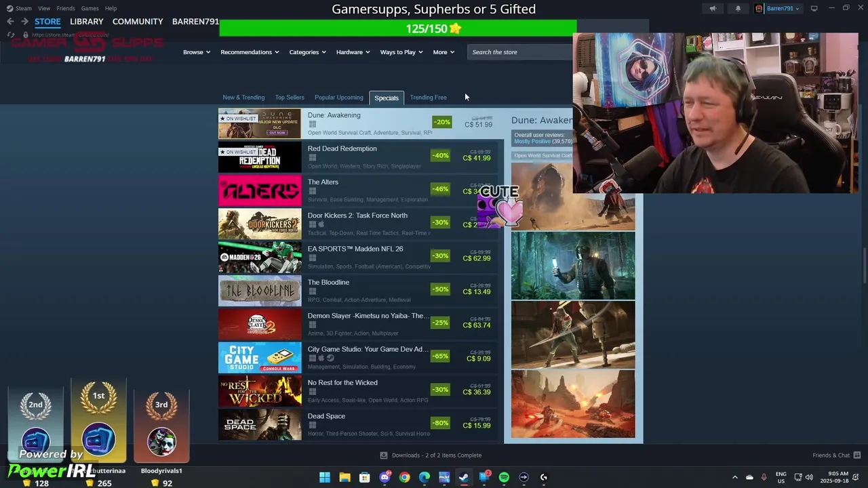Go back with the Steam back arrow
This screenshot has height=488, width=868.
pyautogui.click(x=10, y=22)
